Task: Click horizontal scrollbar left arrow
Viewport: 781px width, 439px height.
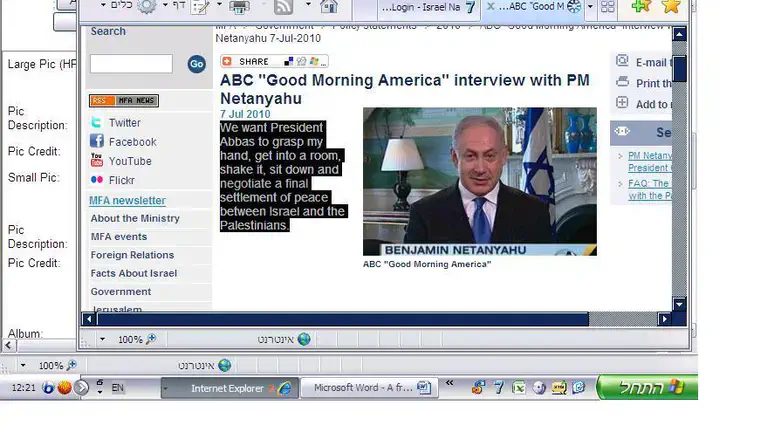Action: (x=89, y=319)
